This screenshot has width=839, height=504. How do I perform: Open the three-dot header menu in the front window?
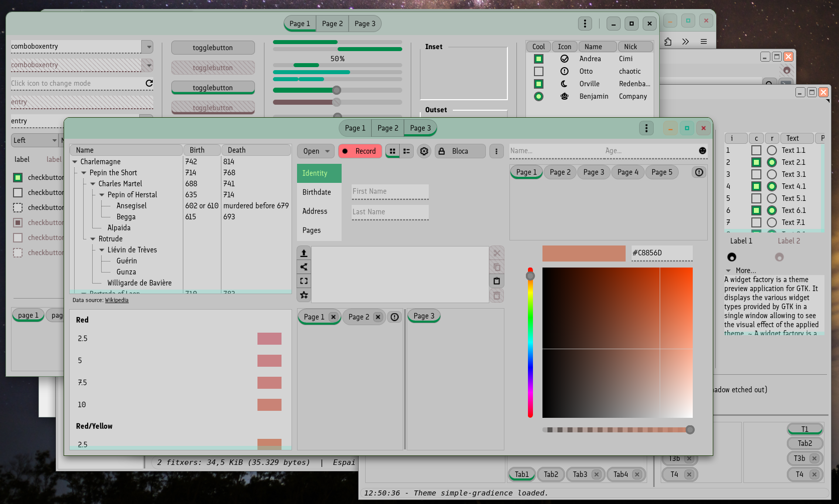click(646, 128)
